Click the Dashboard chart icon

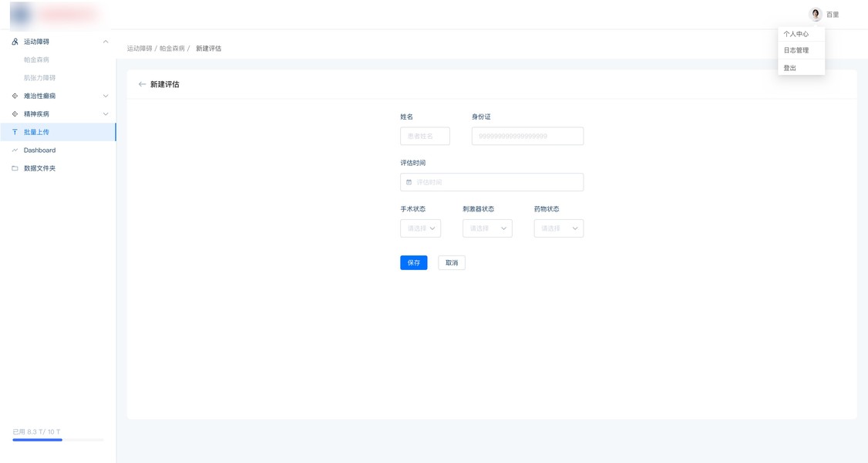pyautogui.click(x=15, y=150)
